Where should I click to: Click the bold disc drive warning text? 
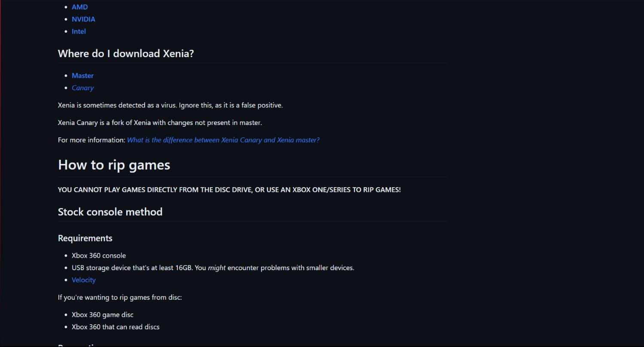(x=229, y=190)
